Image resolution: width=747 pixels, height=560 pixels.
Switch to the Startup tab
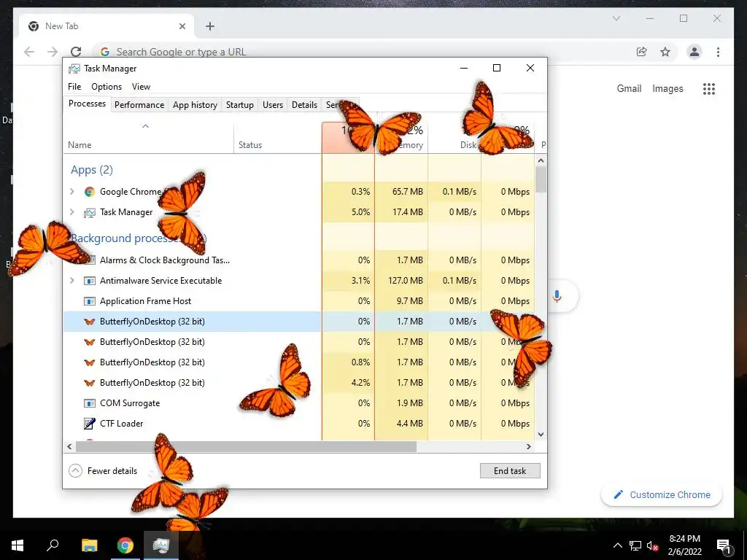point(239,105)
